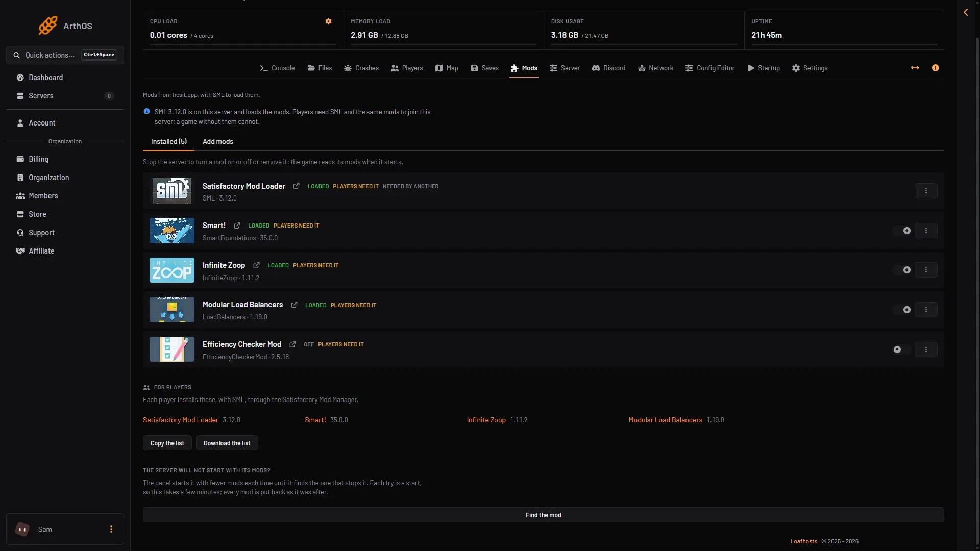This screenshot has width=980, height=551.
Task: Click Find the mod button
Action: (x=543, y=515)
